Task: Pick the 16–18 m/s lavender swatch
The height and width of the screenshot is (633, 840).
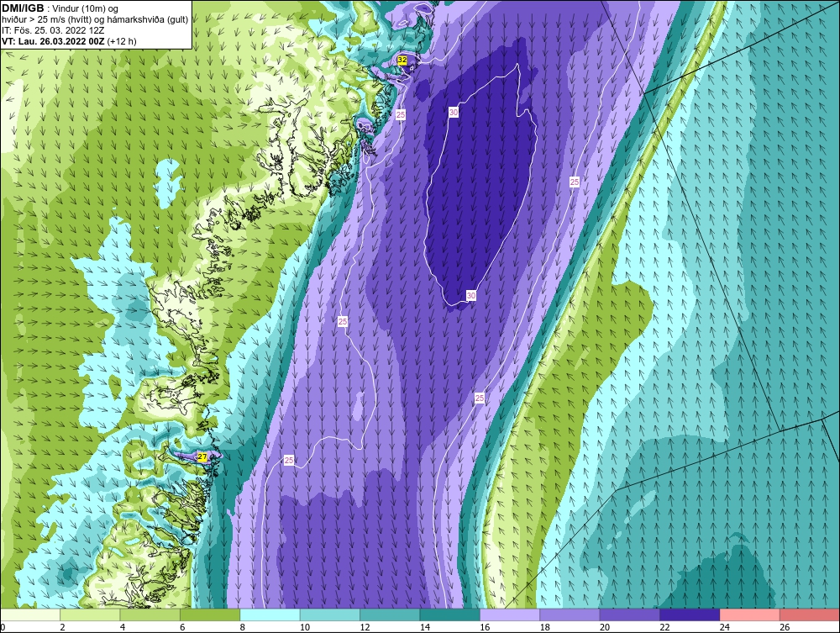Action: coord(510,615)
